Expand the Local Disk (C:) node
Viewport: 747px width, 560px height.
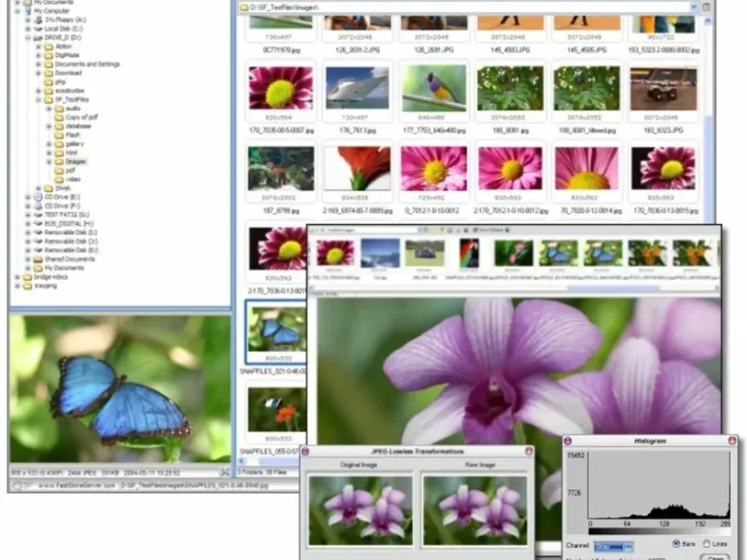tap(28, 29)
